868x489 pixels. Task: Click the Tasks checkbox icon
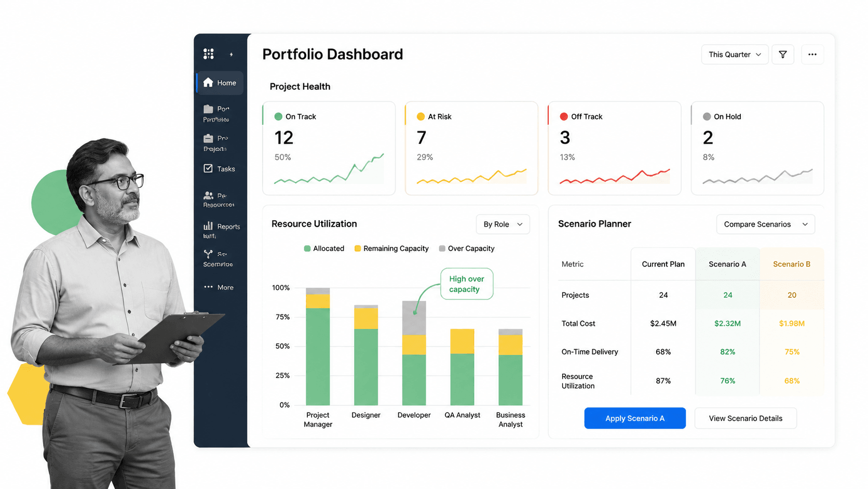click(x=208, y=168)
